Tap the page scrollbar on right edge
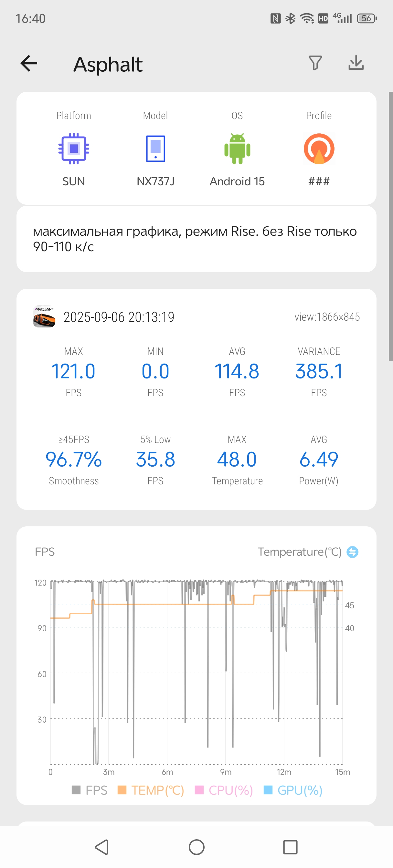 point(391,226)
